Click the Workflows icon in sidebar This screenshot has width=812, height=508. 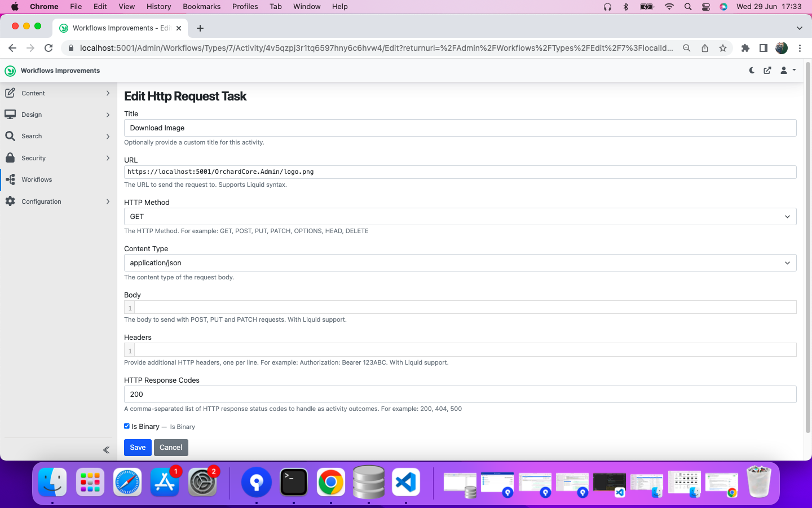[x=10, y=179]
